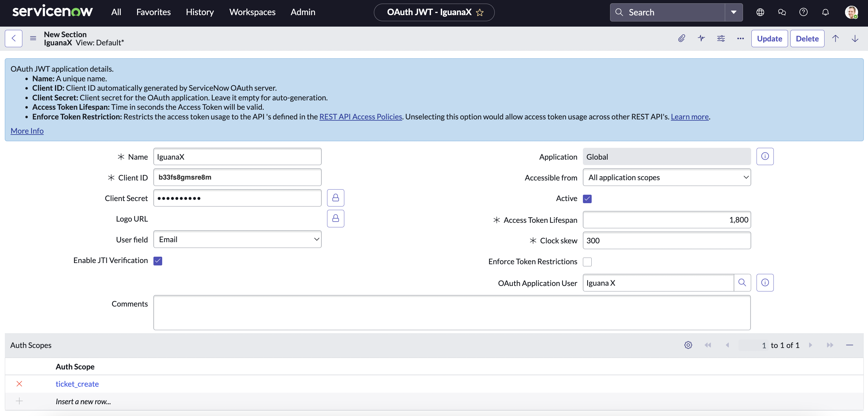Edit the Access Token Lifespan field
This screenshot has width=868, height=416.
coord(667,220)
